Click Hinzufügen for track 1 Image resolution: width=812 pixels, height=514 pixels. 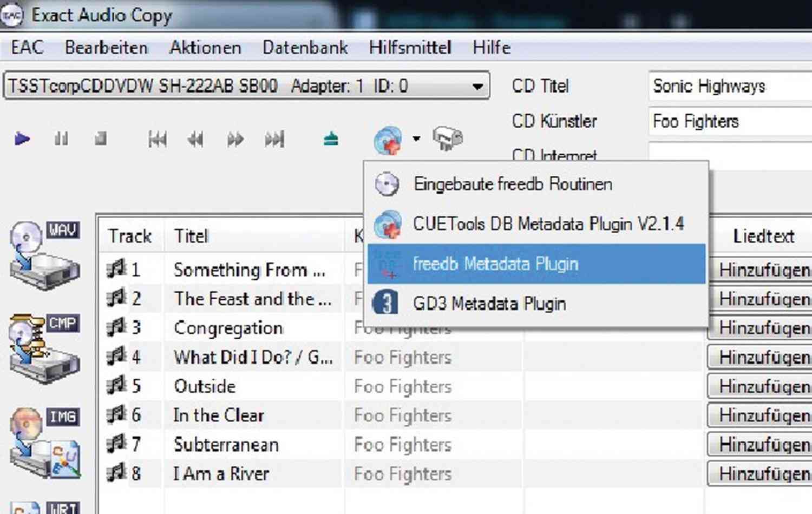(760, 269)
